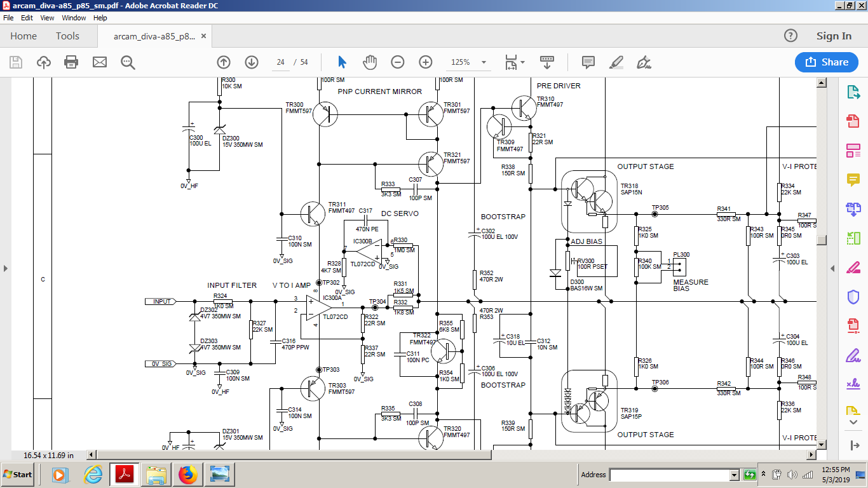Go to previous page arrow
The height and width of the screenshot is (488, 868).
[x=223, y=62]
